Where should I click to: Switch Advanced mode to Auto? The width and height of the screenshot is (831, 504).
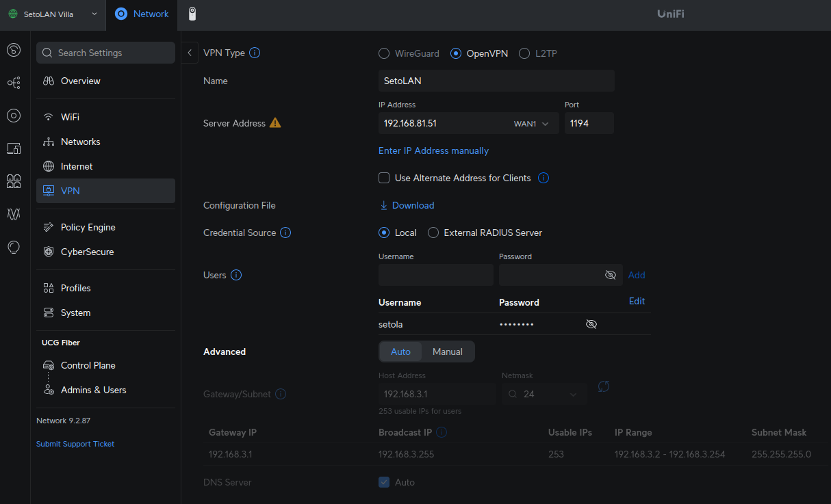coord(400,352)
